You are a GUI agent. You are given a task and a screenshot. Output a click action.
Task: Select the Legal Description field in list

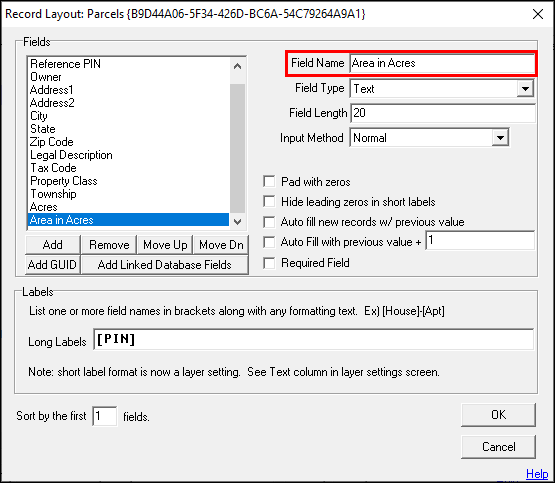(71, 155)
